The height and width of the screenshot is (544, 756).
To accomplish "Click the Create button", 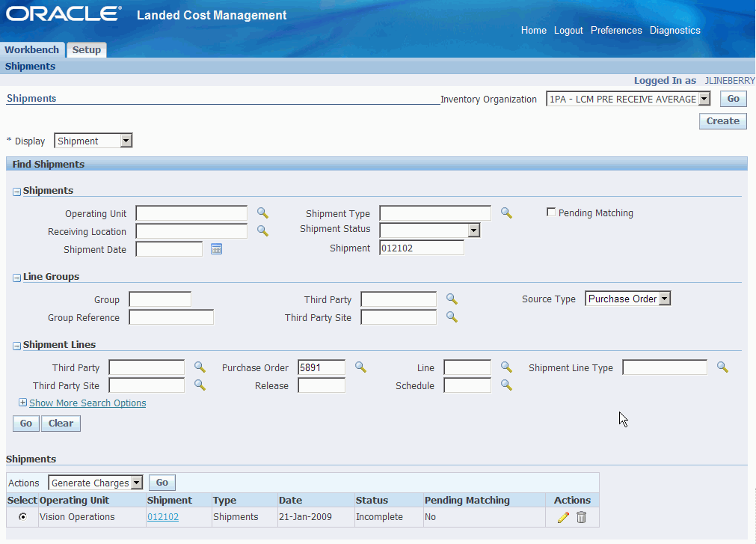I will coord(723,121).
